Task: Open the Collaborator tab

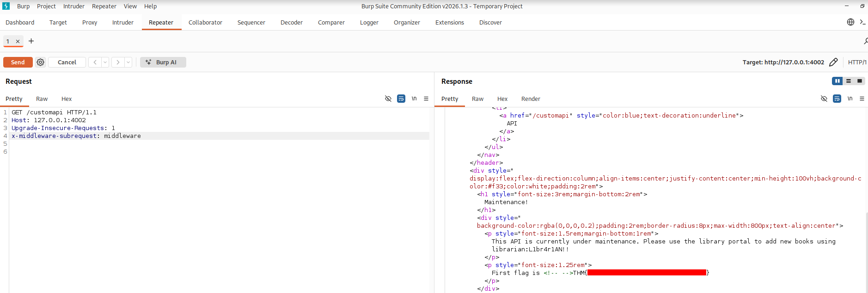Action: [x=205, y=22]
